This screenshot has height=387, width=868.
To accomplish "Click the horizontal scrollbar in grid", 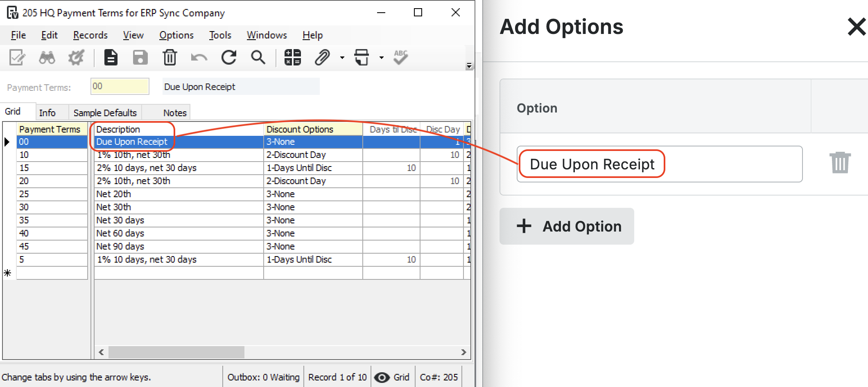I will pyautogui.click(x=176, y=352).
